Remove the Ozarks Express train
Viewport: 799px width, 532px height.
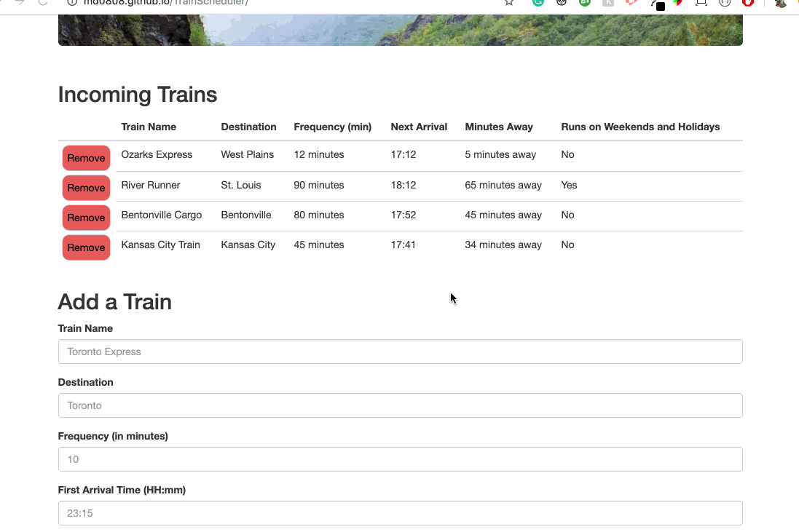86,158
